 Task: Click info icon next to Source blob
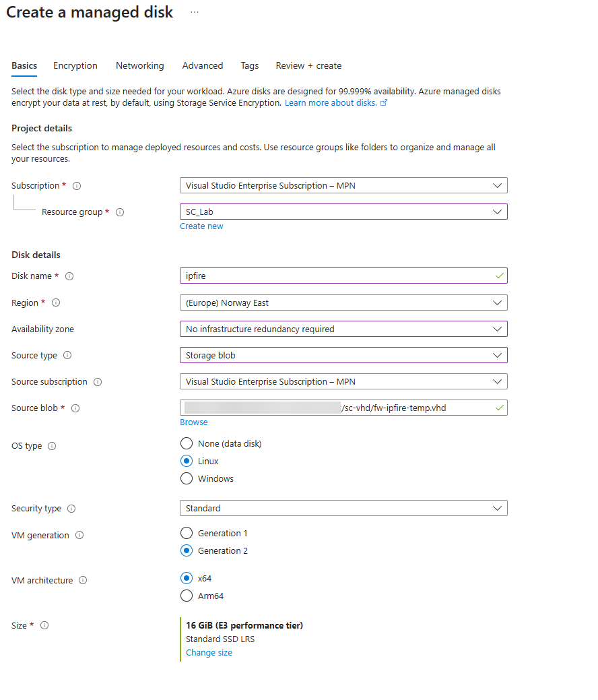point(75,408)
